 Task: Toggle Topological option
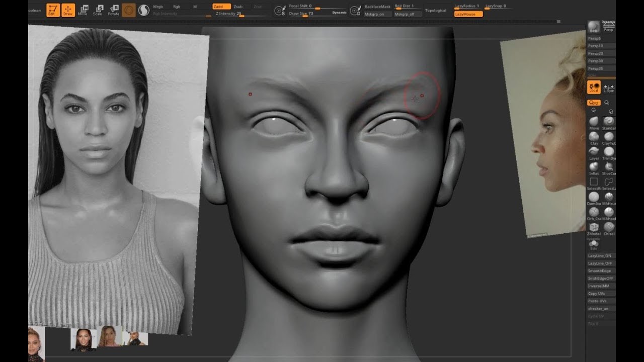click(436, 10)
